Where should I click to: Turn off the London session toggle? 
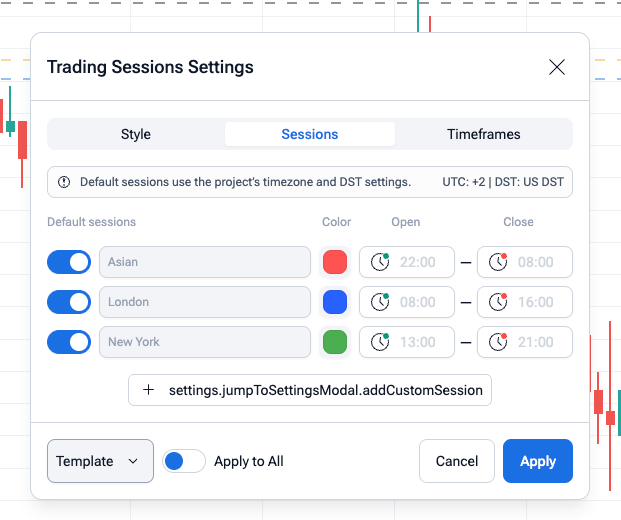click(69, 302)
